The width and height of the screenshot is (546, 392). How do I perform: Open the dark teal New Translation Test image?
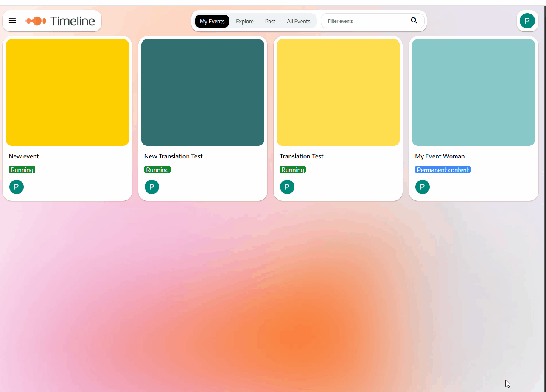pyautogui.click(x=203, y=92)
